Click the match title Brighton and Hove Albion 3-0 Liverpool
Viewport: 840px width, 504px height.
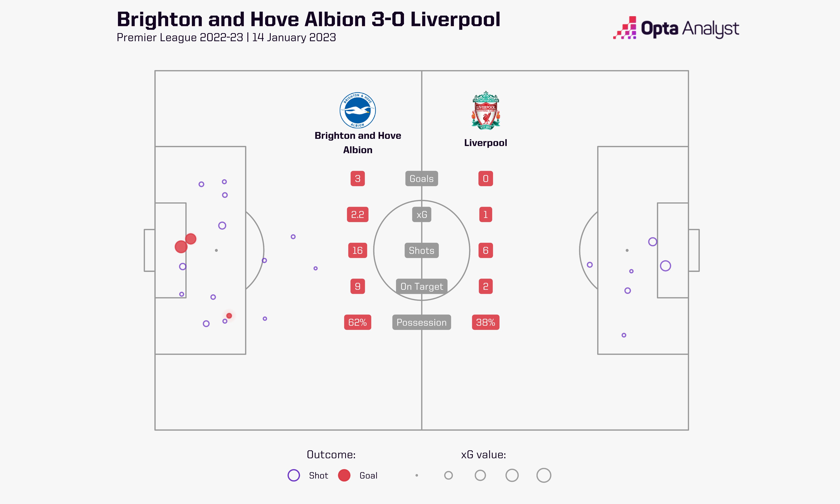[308, 19]
